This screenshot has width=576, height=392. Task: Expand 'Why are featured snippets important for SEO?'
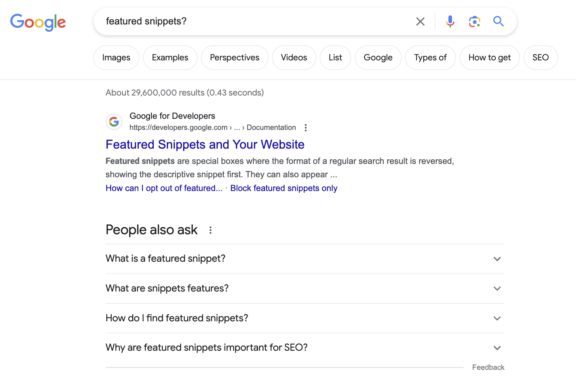[305, 348]
